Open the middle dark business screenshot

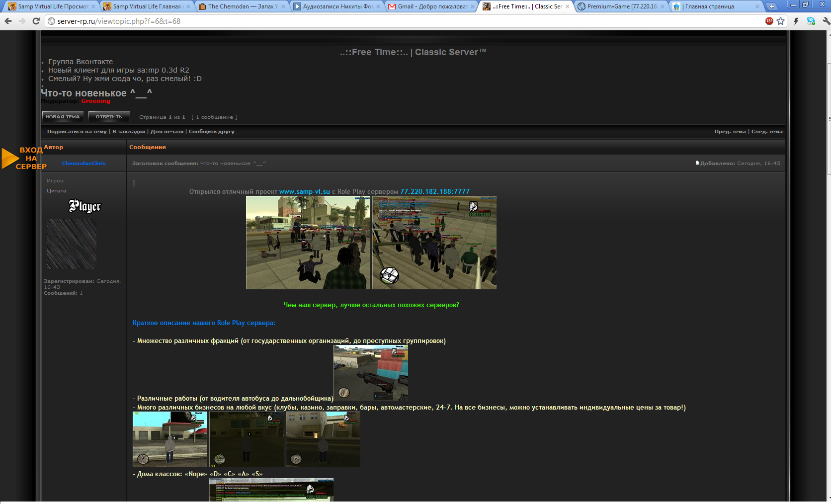pos(247,439)
